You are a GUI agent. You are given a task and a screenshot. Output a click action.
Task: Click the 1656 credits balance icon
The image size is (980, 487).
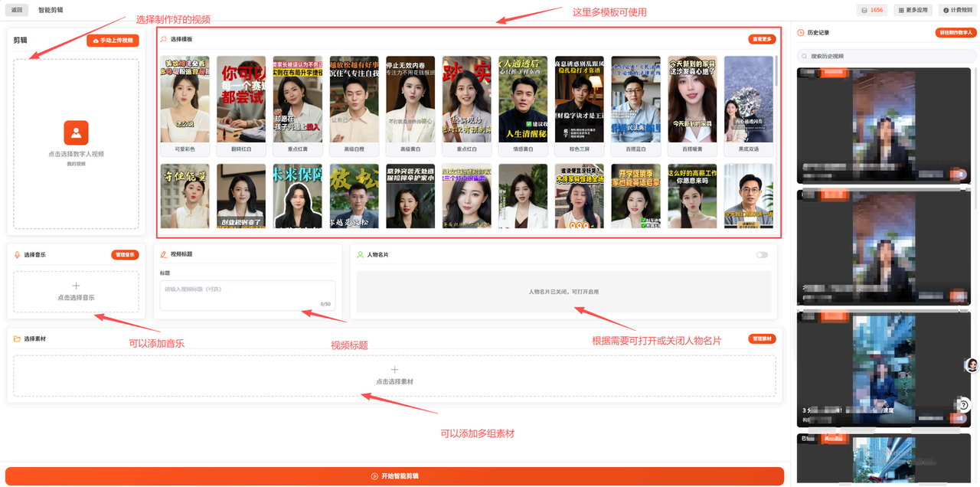click(865, 10)
